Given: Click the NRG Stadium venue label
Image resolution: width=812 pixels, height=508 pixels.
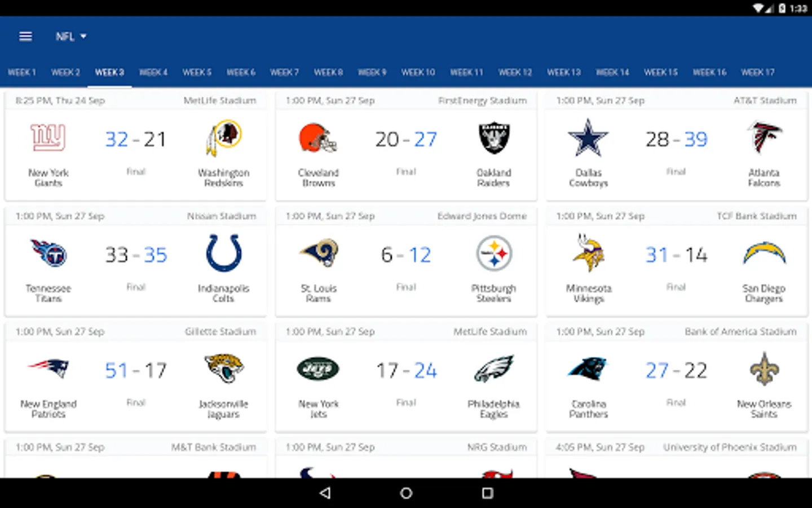Looking at the screenshot, I should tap(497, 447).
